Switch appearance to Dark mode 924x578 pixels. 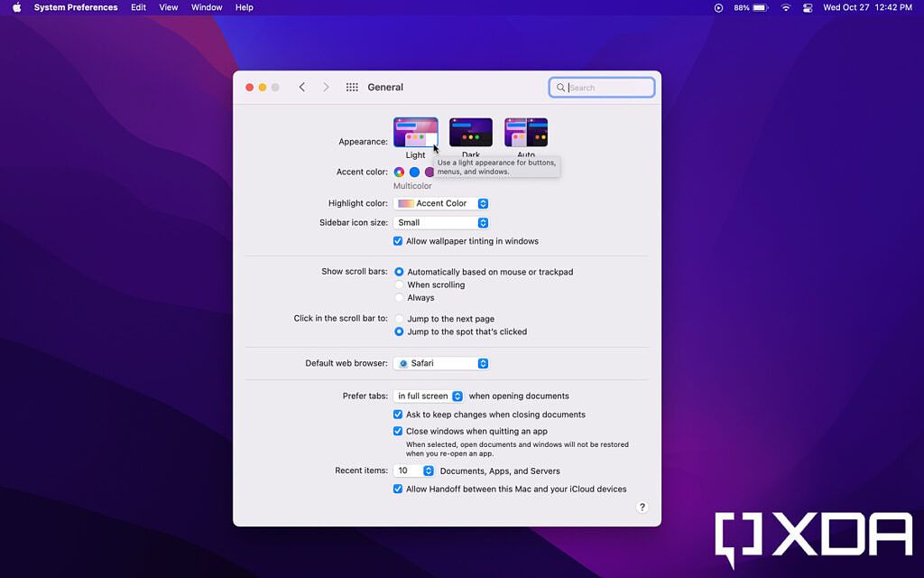[470, 131]
